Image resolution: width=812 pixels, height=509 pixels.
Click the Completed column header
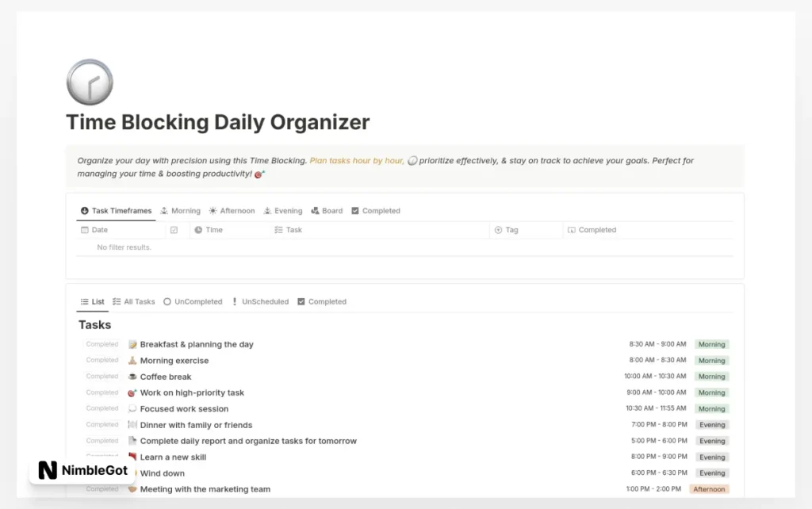(x=592, y=230)
